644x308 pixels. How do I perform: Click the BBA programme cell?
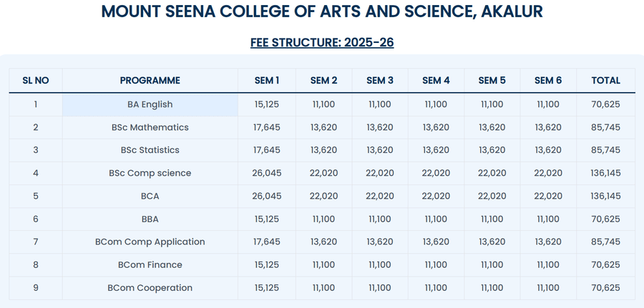click(x=150, y=219)
